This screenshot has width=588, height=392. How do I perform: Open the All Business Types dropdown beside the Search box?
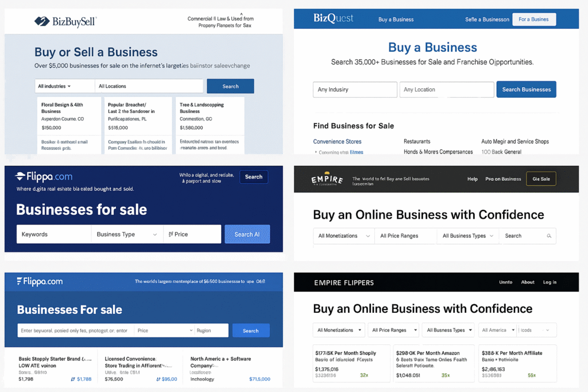[467, 236]
